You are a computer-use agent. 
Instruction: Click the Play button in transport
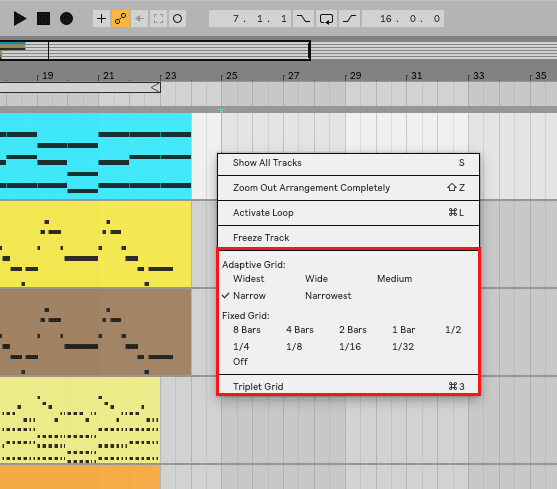20,18
